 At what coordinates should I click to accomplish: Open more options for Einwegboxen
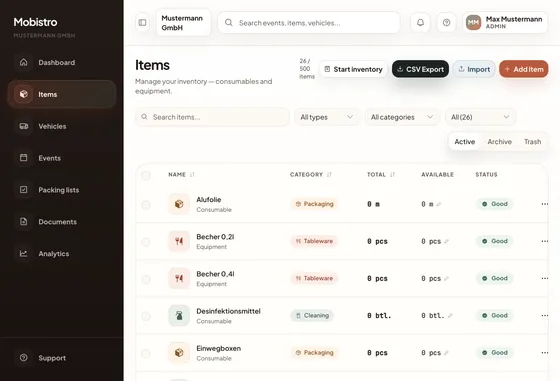[544, 352]
